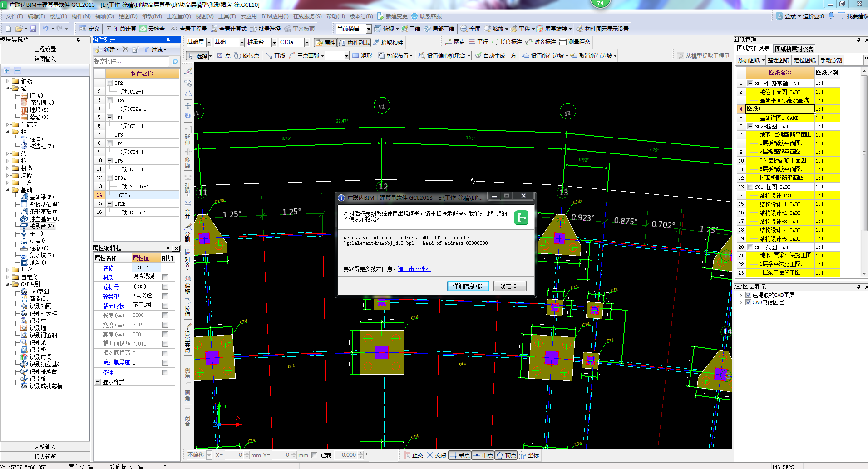The height and width of the screenshot is (469, 868).
Task: Click the open folder icon in the toolbar
Action: click(x=18, y=29)
